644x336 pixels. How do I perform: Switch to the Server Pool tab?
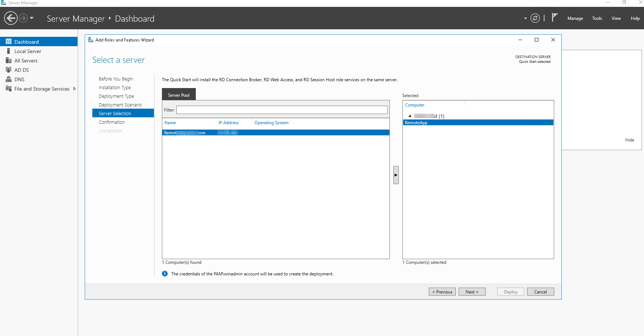point(179,95)
